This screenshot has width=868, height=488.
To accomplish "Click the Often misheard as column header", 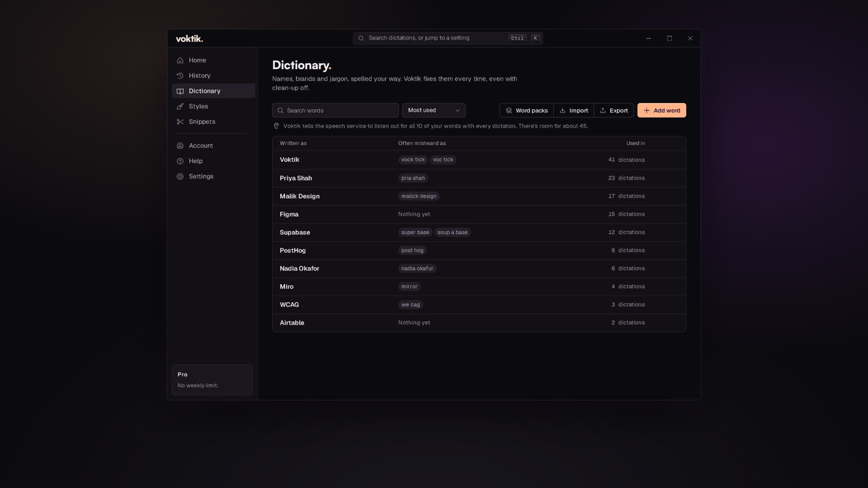I will pyautogui.click(x=422, y=144).
